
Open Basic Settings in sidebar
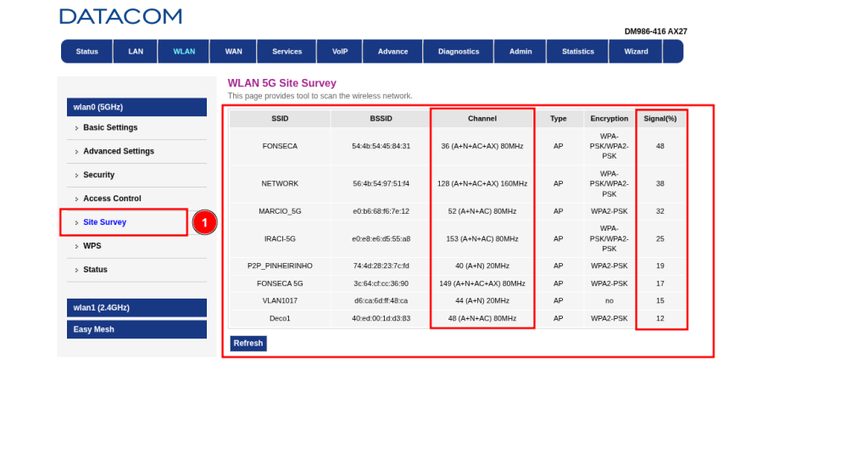(x=110, y=127)
